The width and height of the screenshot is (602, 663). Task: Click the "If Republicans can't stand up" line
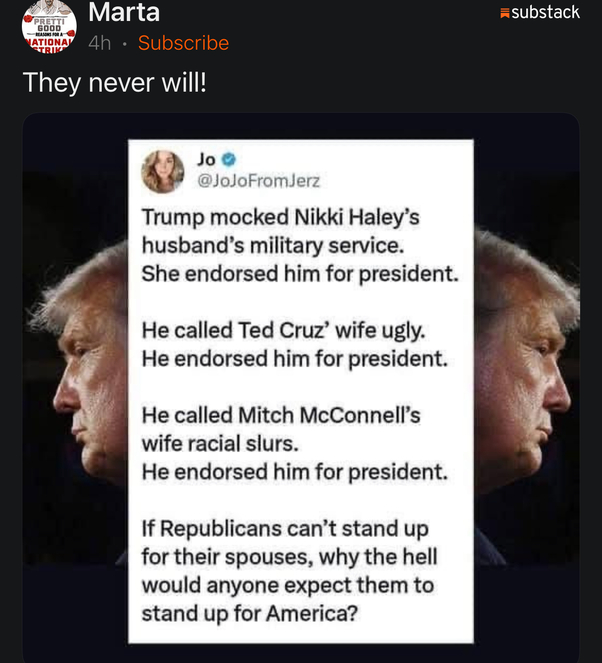tap(285, 527)
